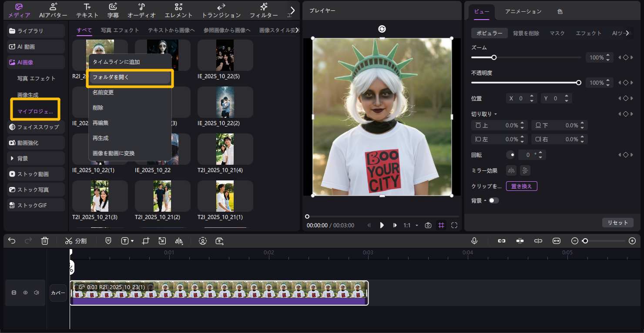
Task: Toggle track visibility eye icon
Action: [25, 293]
